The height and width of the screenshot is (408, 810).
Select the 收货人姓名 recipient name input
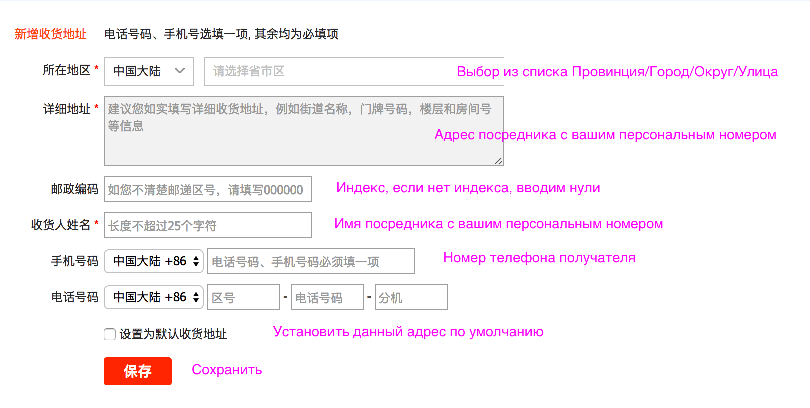tap(208, 225)
